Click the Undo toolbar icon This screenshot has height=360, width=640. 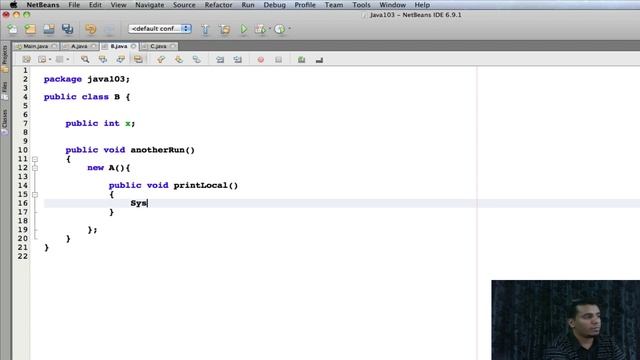click(x=91, y=29)
